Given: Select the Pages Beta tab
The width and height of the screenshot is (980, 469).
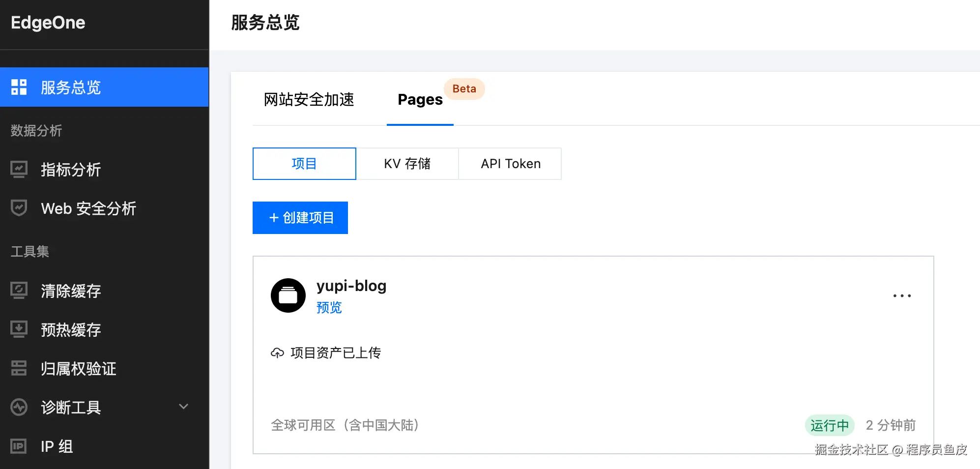Looking at the screenshot, I should 420,99.
